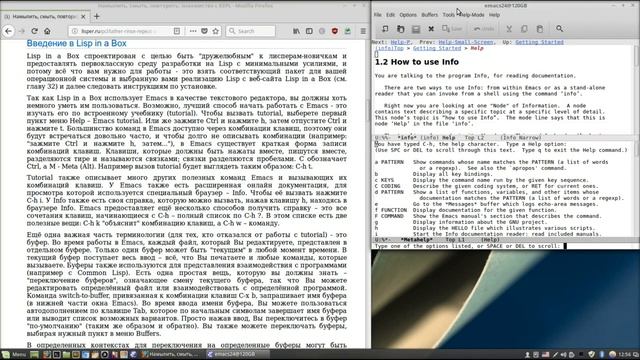Open Firefox hamburger menu
Screen dimensions: 640x360
[x=363, y=31]
